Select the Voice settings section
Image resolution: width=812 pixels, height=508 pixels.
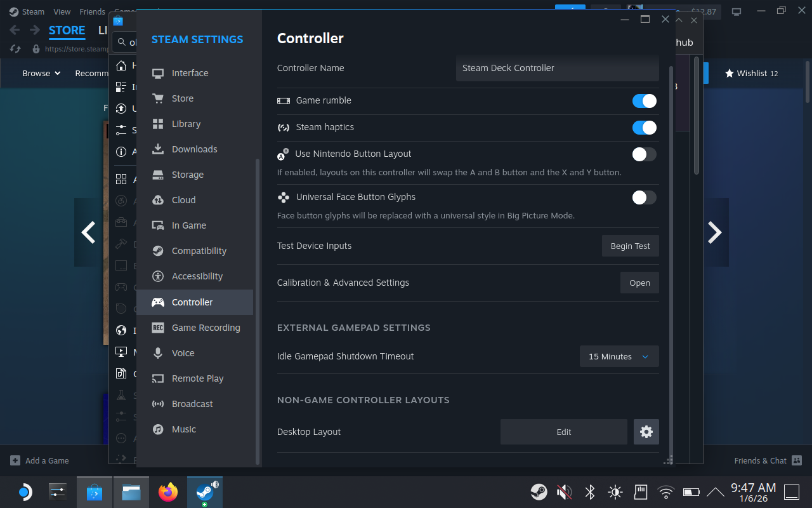(x=185, y=352)
